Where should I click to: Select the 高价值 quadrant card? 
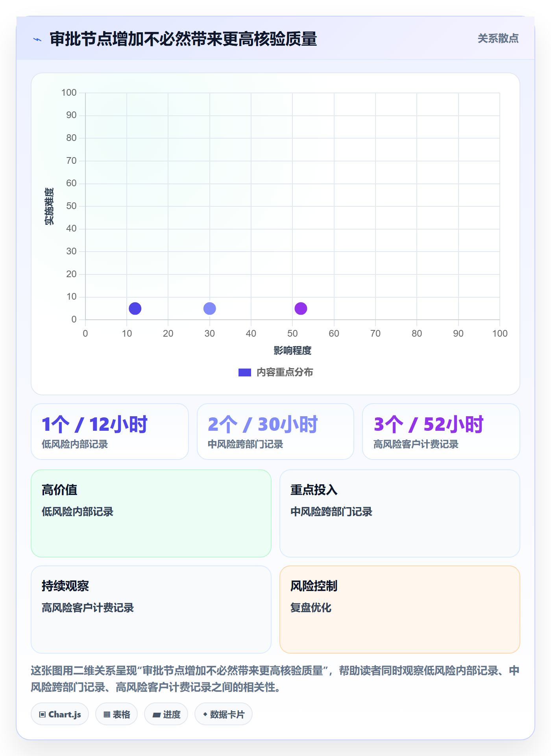[x=151, y=513]
